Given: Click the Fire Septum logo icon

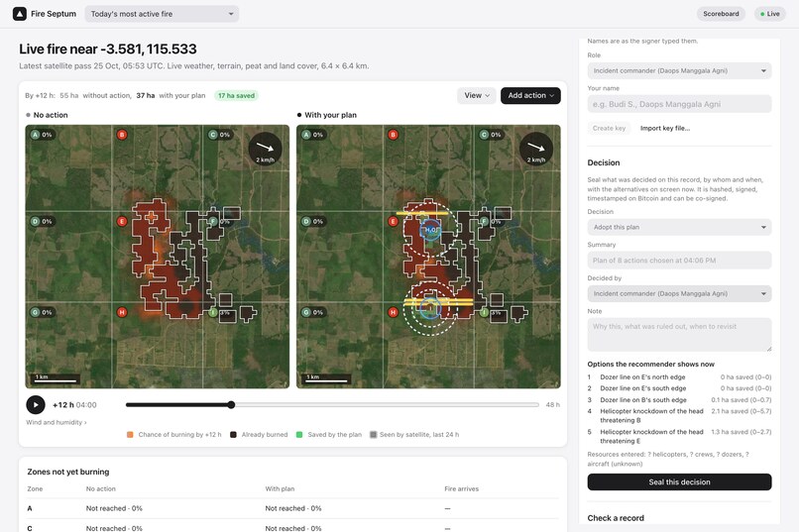Looking at the screenshot, I should 20,14.
